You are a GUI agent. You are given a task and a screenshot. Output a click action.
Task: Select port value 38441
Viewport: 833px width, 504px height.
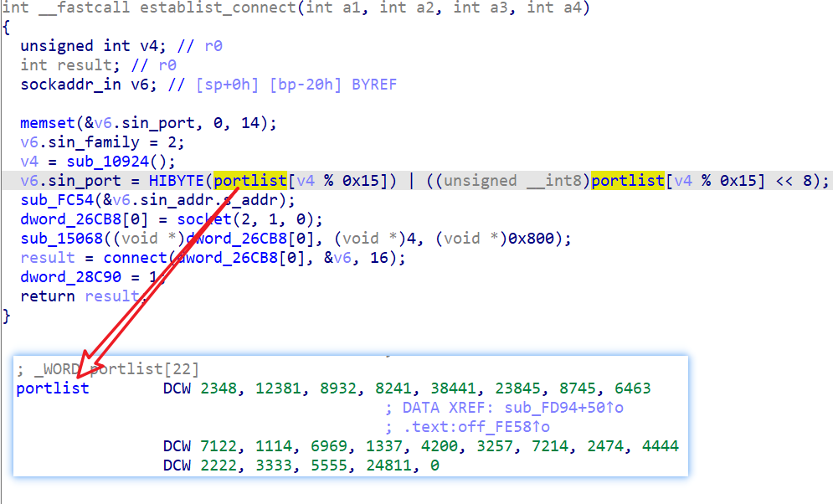tap(453, 388)
